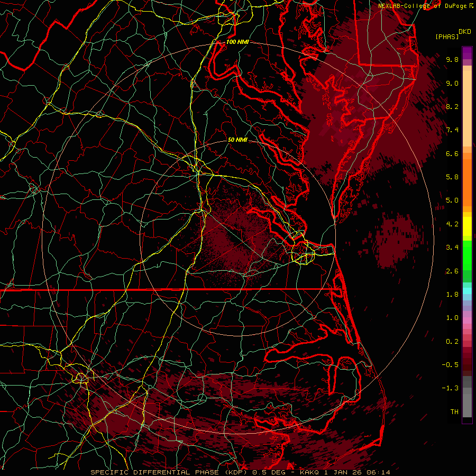
Task: Click the 2.6 value on the scale
Action: click(452, 271)
